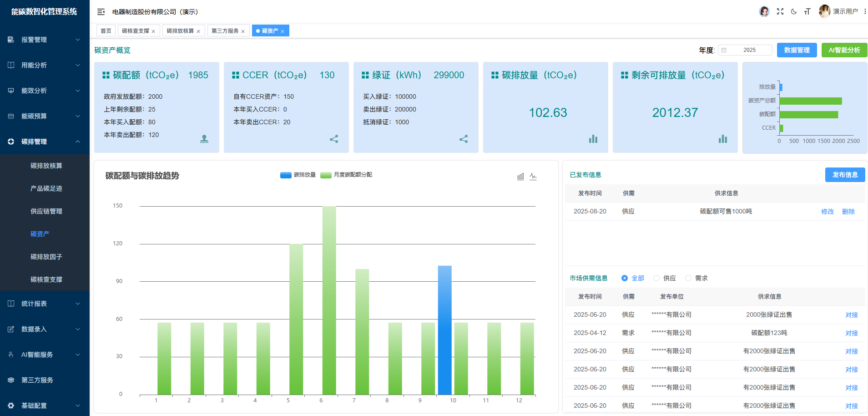This screenshot has height=416, width=868.
Task: Toggle the 碳排放量 blue legend swatch
Action: tap(286, 175)
